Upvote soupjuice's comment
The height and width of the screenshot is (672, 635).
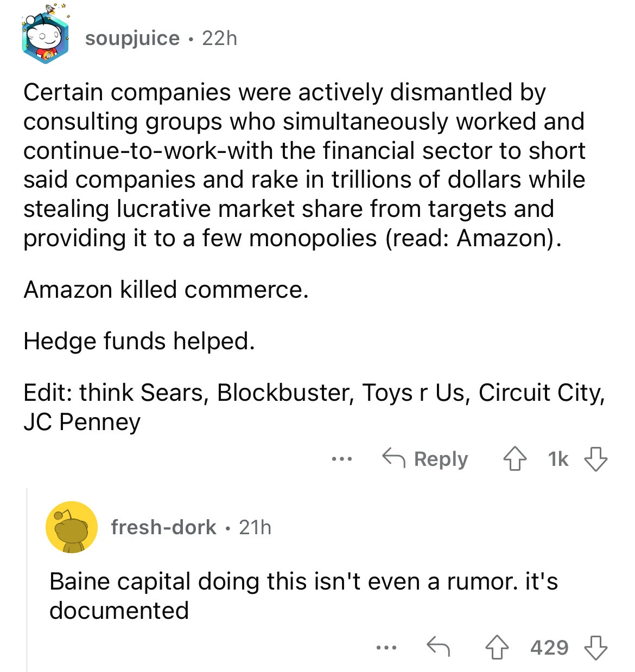[x=515, y=459]
